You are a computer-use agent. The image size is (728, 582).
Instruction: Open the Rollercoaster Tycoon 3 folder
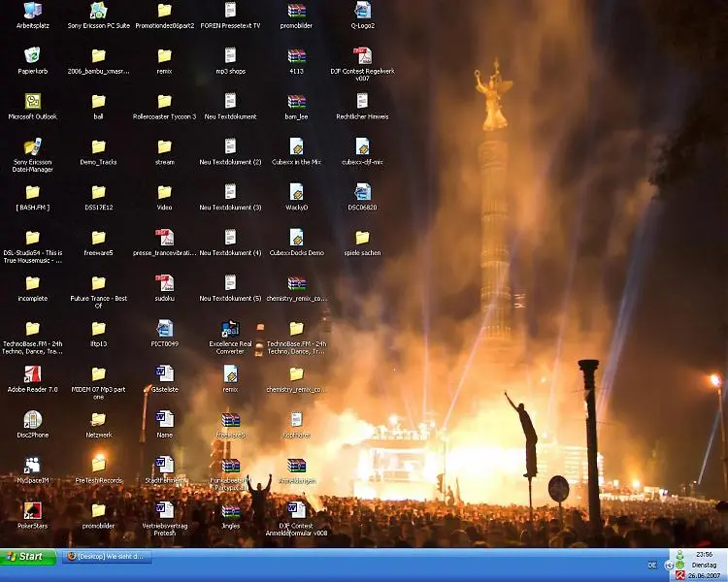164,101
